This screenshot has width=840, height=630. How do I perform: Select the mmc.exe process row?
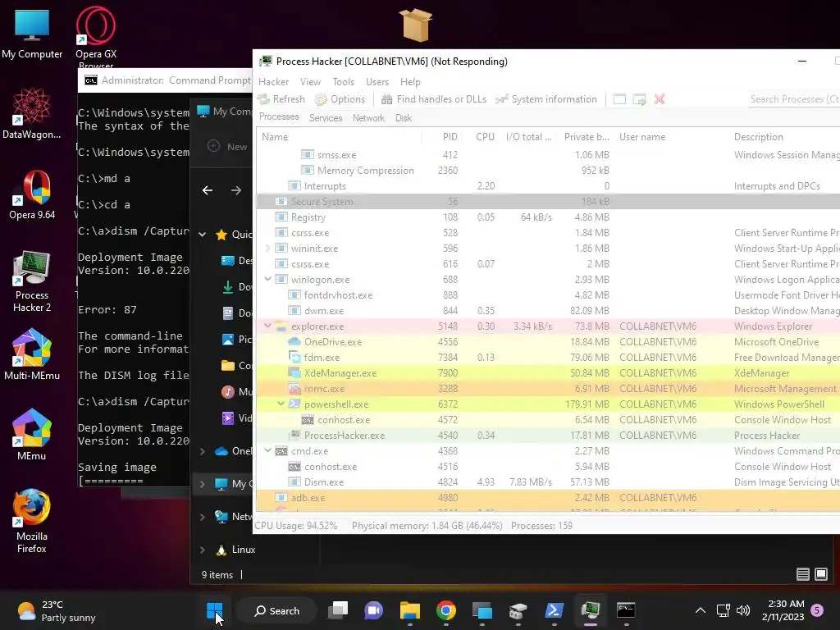coord(548,388)
